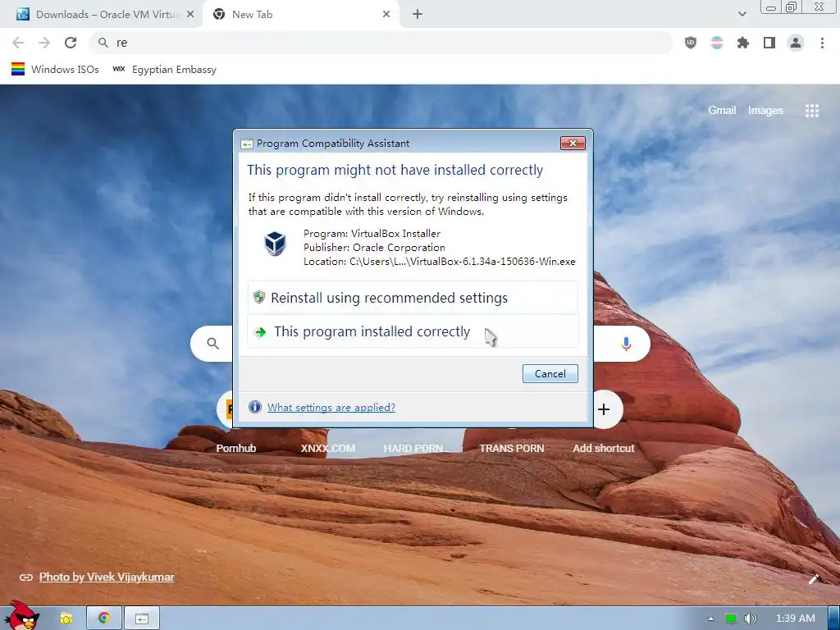Screen dimensions: 840x630
Task: Open the Photo by Vivek Vijaykumar link
Action: 107,577
